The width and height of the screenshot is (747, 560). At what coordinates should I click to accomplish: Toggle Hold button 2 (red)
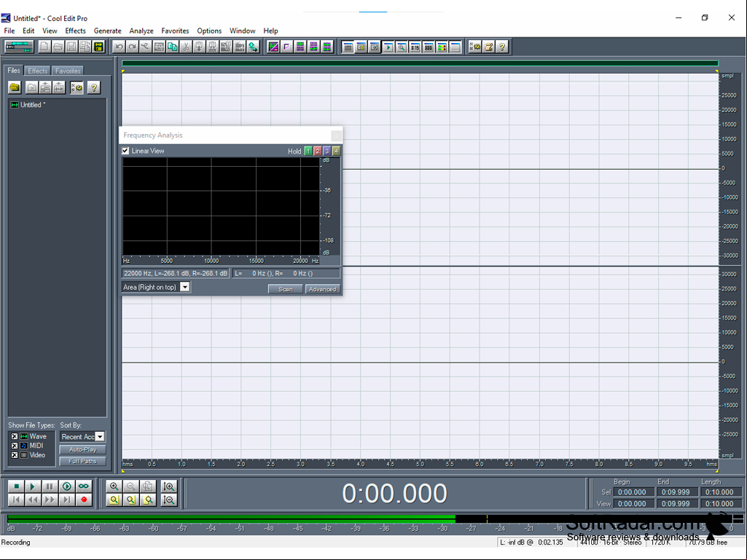point(318,151)
